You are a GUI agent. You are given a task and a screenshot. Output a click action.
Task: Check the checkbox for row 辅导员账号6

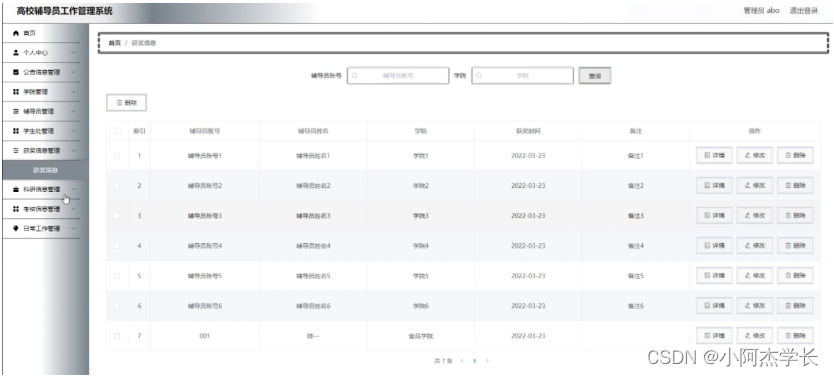tap(117, 306)
